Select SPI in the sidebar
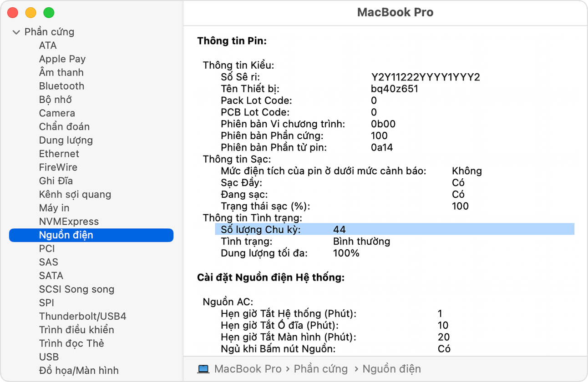 (46, 303)
